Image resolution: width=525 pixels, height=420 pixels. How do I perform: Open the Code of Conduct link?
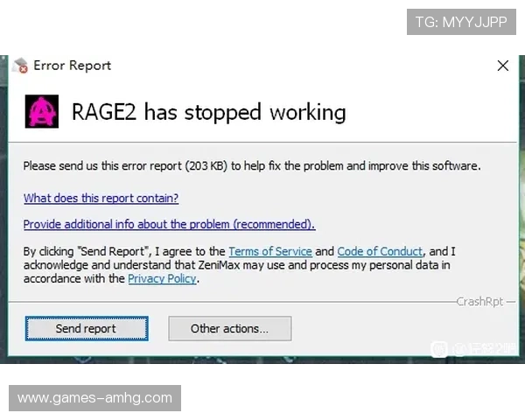380,251
